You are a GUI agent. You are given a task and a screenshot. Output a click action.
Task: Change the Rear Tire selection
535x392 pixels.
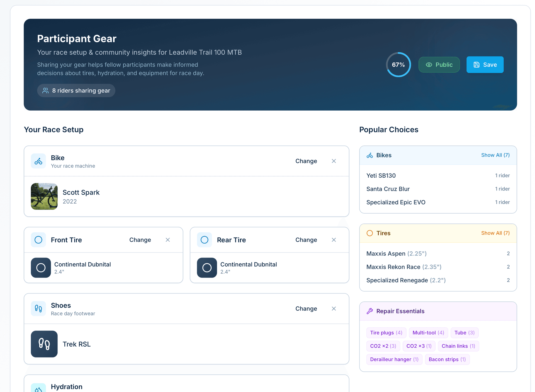point(306,240)
